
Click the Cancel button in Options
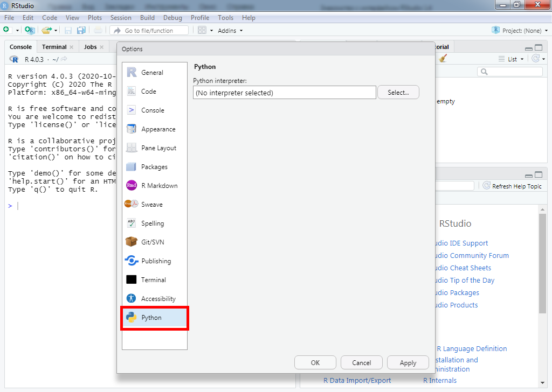pyautogui.click(x=361, y=363)
